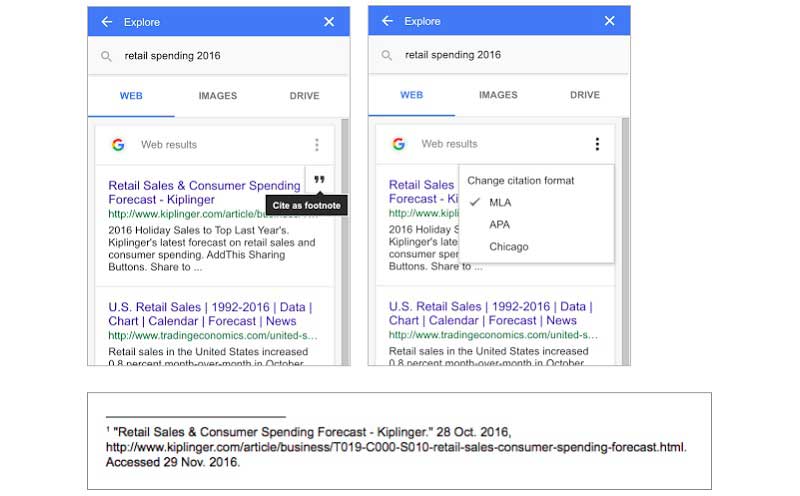Click kiplinger.com URL in the footnote
Viewport: 800px width, 496px height.
[396, 448]
